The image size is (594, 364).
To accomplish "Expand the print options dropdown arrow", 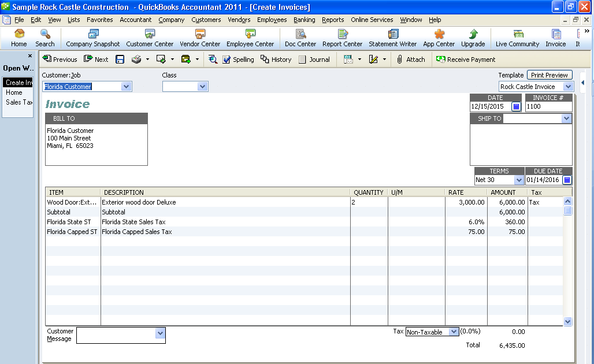I will tap(147, 59).
